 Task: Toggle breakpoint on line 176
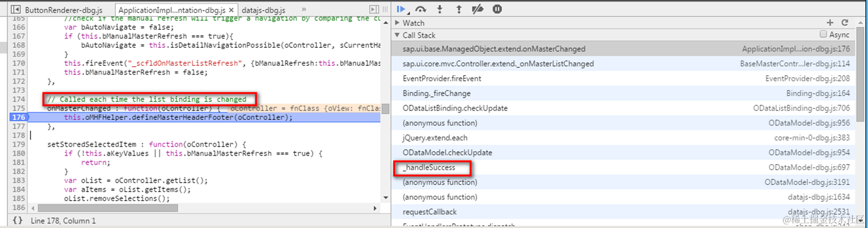(x=19, y=117)
